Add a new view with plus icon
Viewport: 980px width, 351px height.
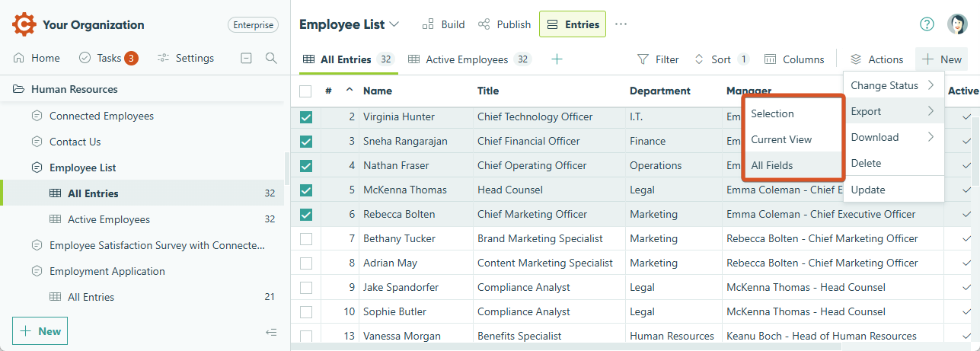557,59
